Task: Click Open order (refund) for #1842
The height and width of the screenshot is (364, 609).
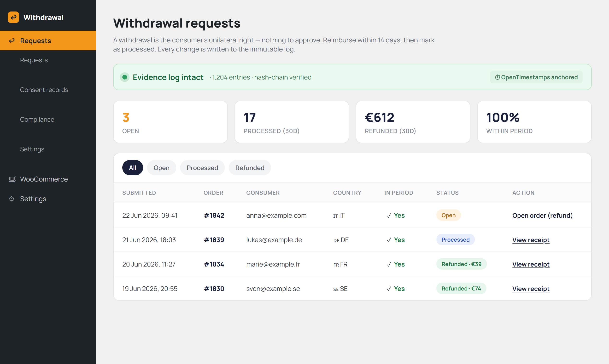Action: coord(542,215)
